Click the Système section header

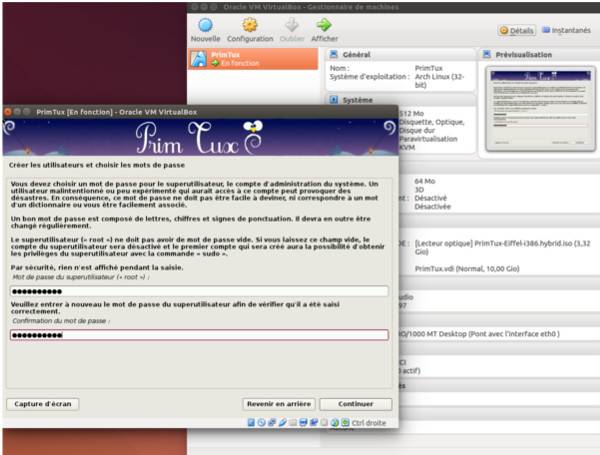tap(400, 100)
